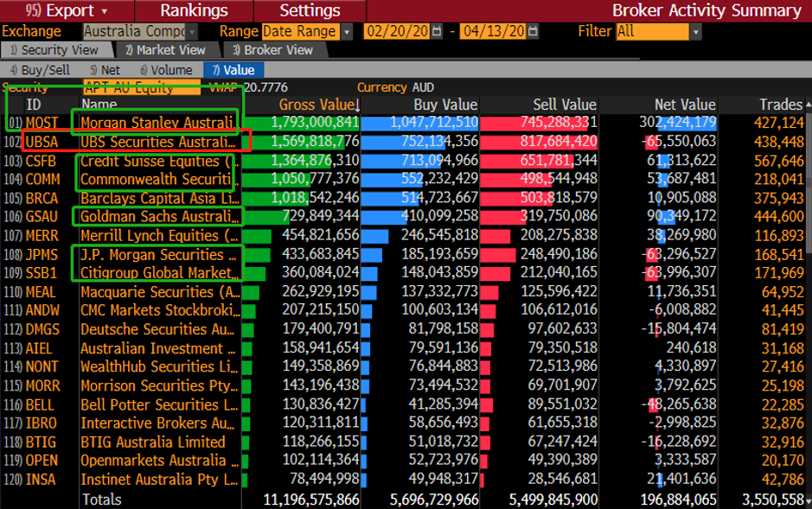812x509 pixels.
Task: Select the Goldman Sachs Australia broker name
Action: [x=160, y=217]
